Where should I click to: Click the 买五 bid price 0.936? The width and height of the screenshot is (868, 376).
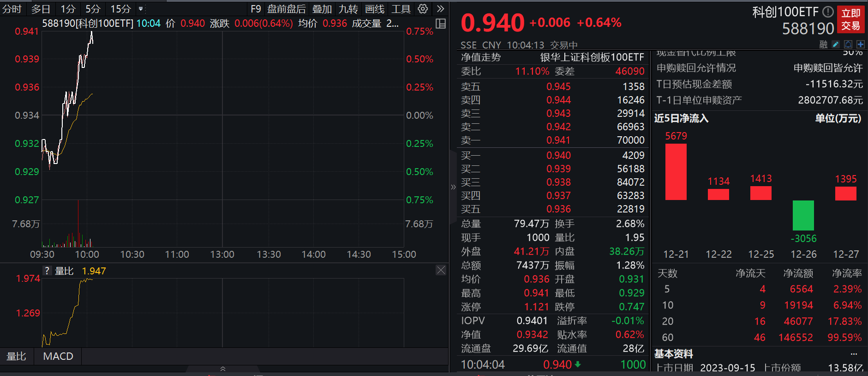pyautogui.click(x=558, y=209)
